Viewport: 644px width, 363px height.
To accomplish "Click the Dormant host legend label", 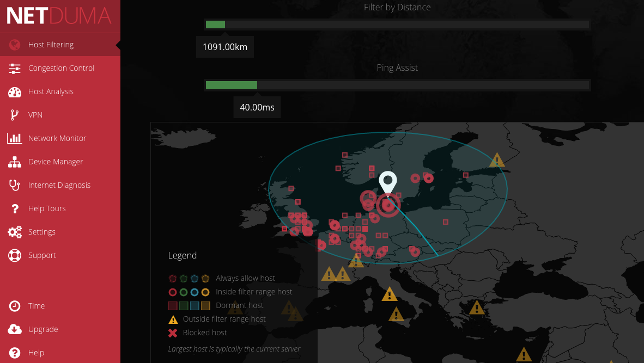I will coord(239,305).
